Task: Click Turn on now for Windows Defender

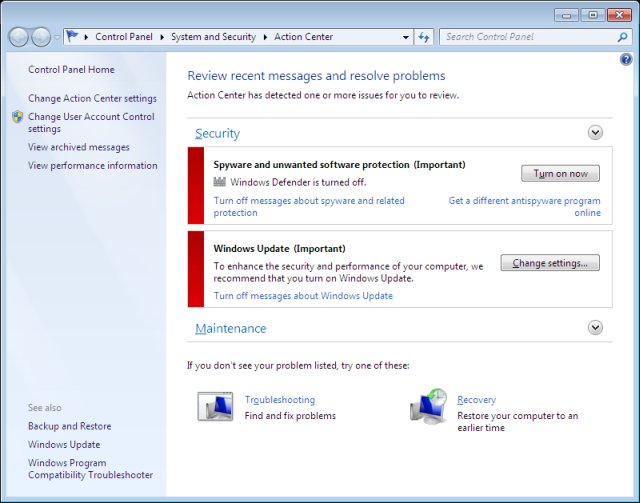Action: click(x=560, y=174)
